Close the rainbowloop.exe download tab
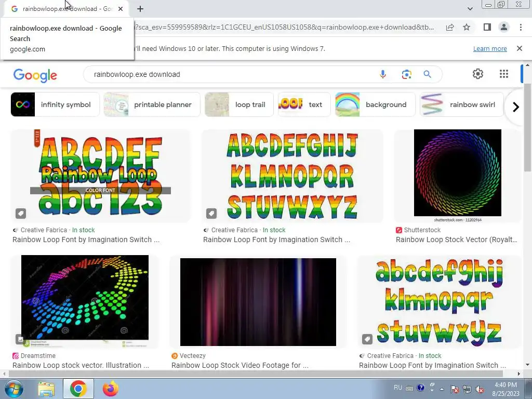Image resolution: width=532 pixels, height=399 pixels. pos(121,9)
